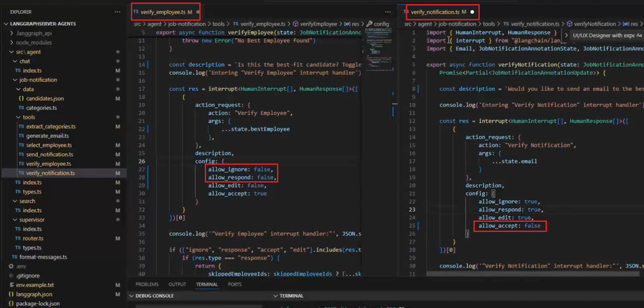Click 'verify_notification.ts' in right breadcrumb
Viewport: 644px width, 308px height.
click(x=535, y=24)
